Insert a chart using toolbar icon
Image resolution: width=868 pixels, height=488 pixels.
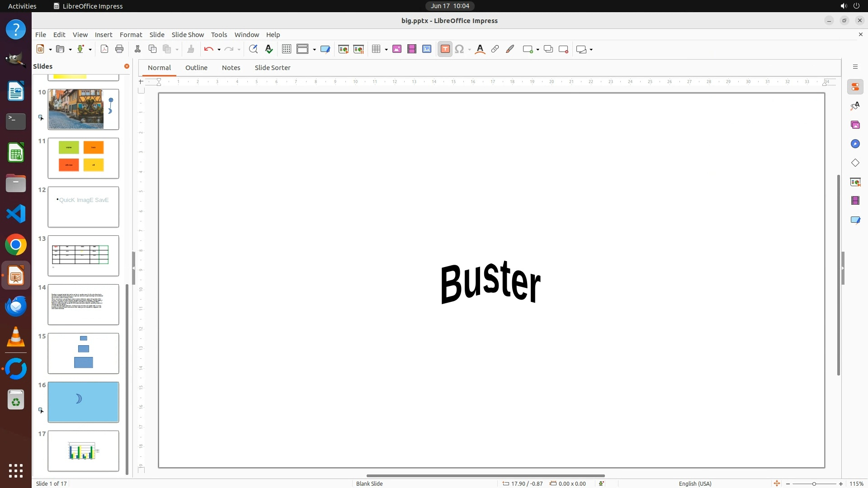(x=427, y=49)
